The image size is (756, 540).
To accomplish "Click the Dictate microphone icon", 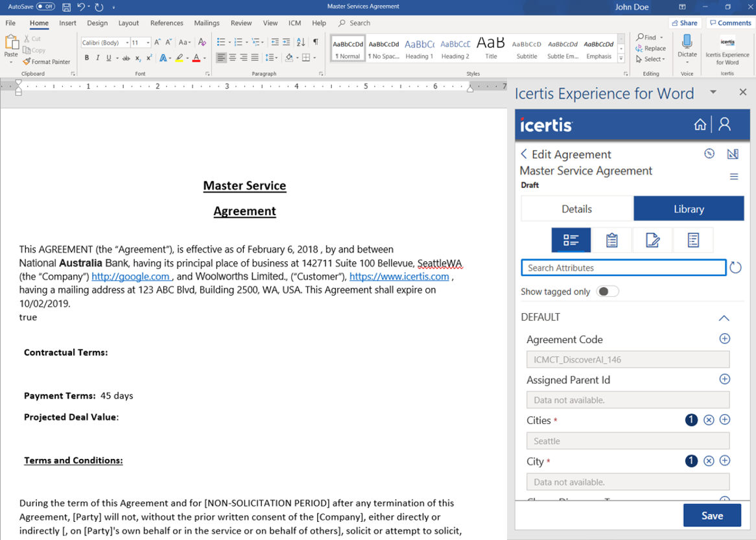I will pyautogui.click(x=687, y=41).
